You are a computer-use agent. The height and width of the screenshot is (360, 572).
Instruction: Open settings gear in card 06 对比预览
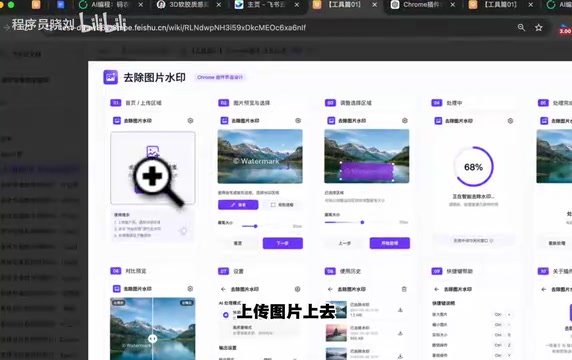click(190, 289)
